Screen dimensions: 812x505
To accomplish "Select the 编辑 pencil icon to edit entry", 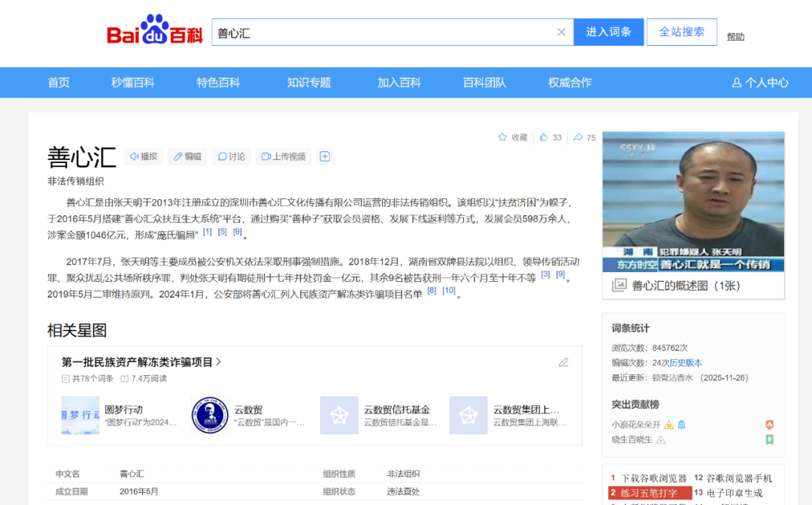I will (178, 156).
